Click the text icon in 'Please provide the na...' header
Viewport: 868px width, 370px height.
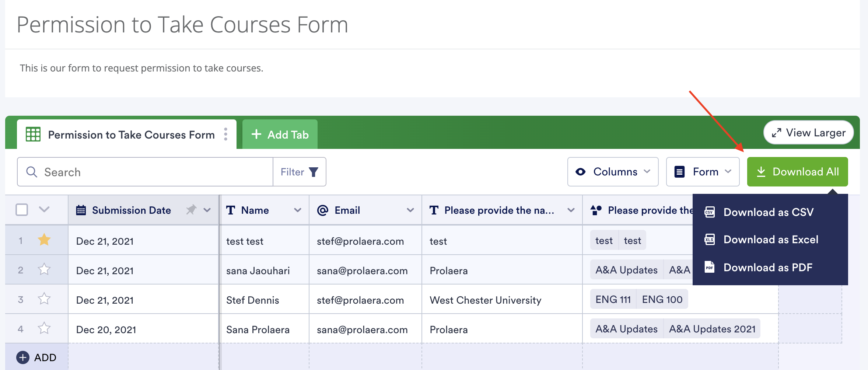click(x=434, y=210)
